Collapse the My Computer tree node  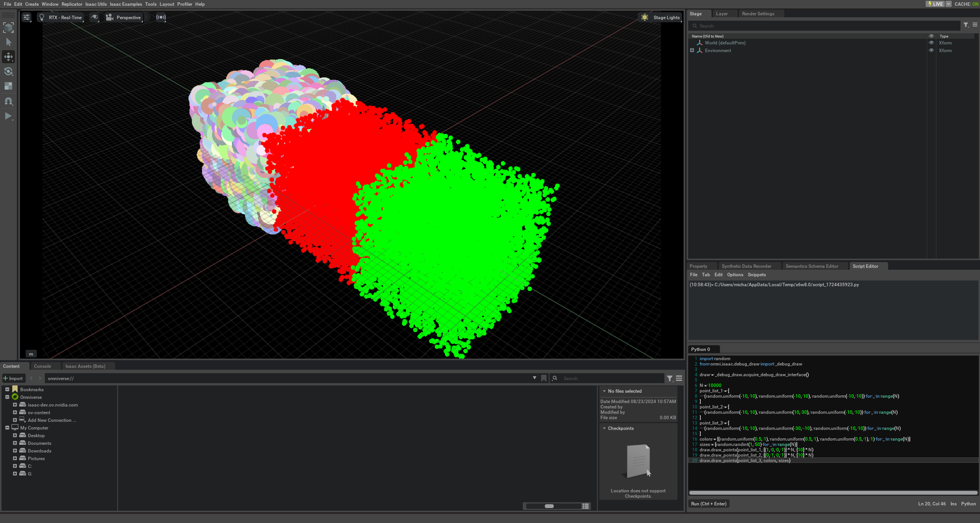point(7,428)
